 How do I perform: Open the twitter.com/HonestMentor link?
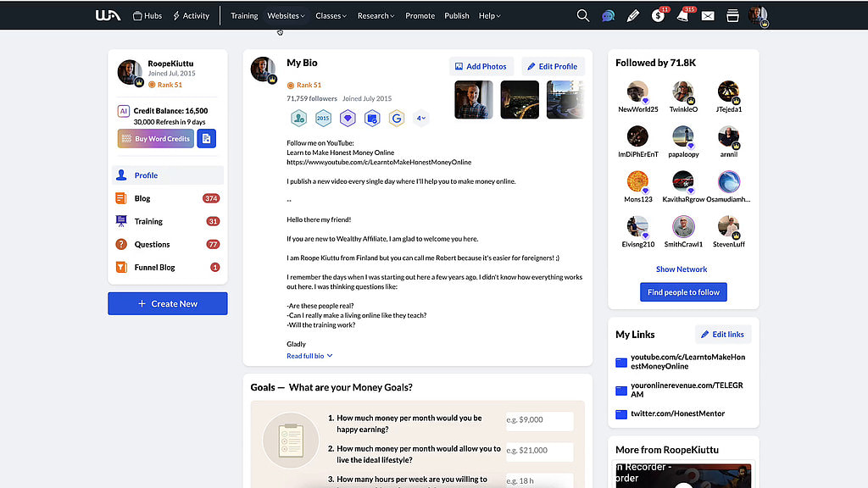677,413
